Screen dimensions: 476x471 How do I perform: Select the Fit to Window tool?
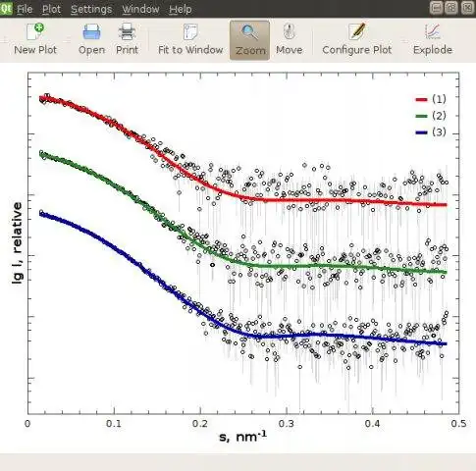click(x=190, y=39)
